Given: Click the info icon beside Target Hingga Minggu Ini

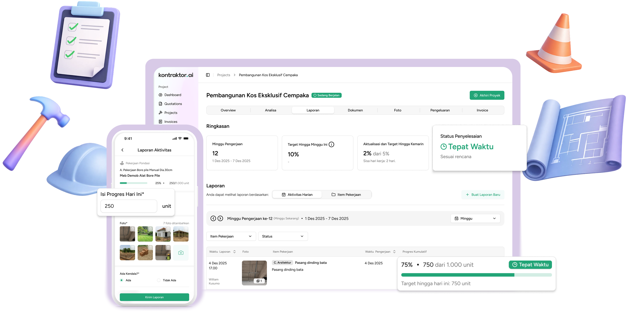Looking at the screenshot, I should click(x=331, y=145).
